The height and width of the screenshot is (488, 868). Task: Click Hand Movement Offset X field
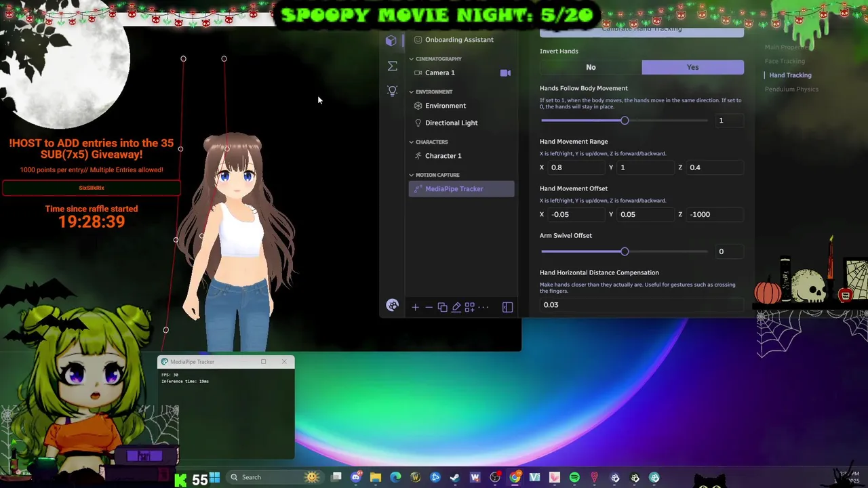576,214
